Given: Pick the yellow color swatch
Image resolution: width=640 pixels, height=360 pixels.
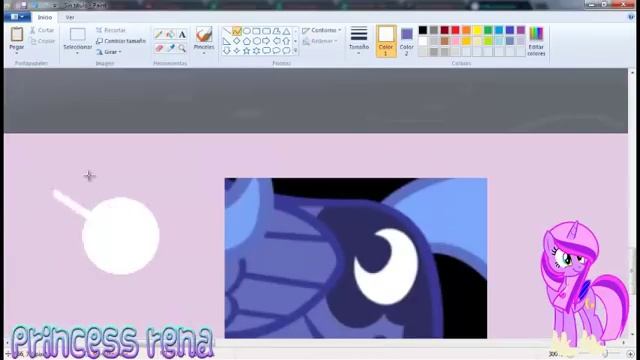Looking at the screenshot, I should (477, 30).
